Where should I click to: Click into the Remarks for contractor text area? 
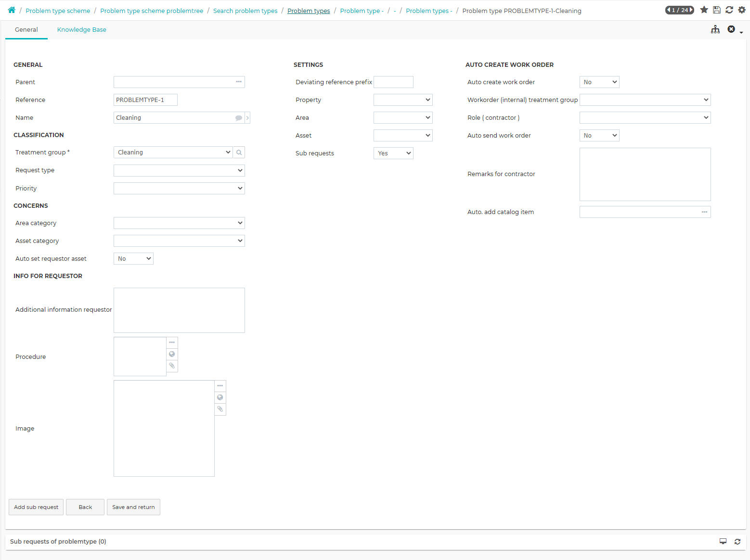click(x=645, y=174)
